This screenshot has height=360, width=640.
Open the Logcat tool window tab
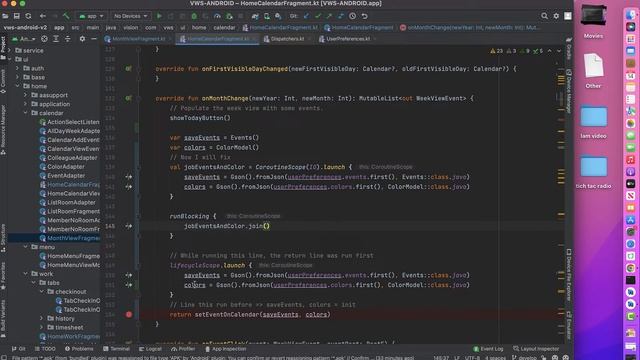pos(150,349)
